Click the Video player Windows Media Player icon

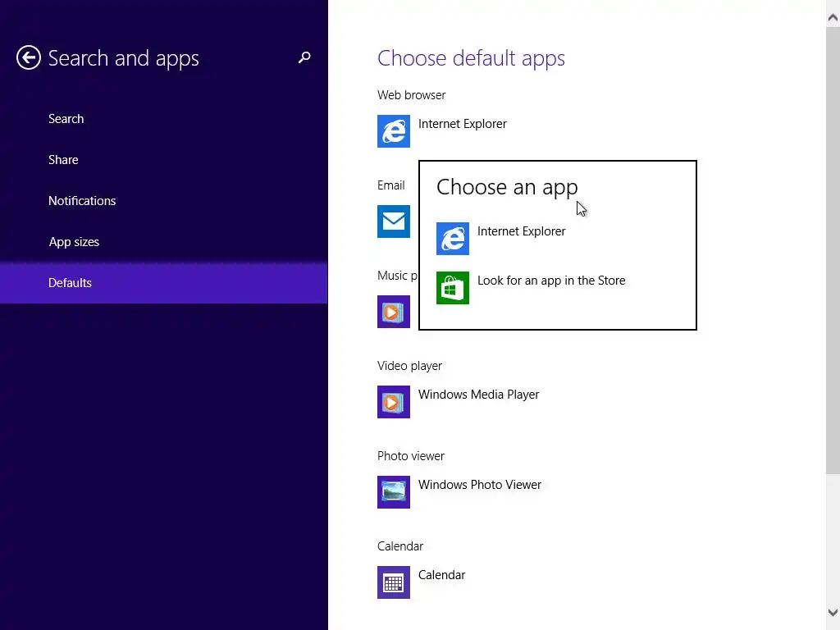pyautogui.click(x=393, y=402)
